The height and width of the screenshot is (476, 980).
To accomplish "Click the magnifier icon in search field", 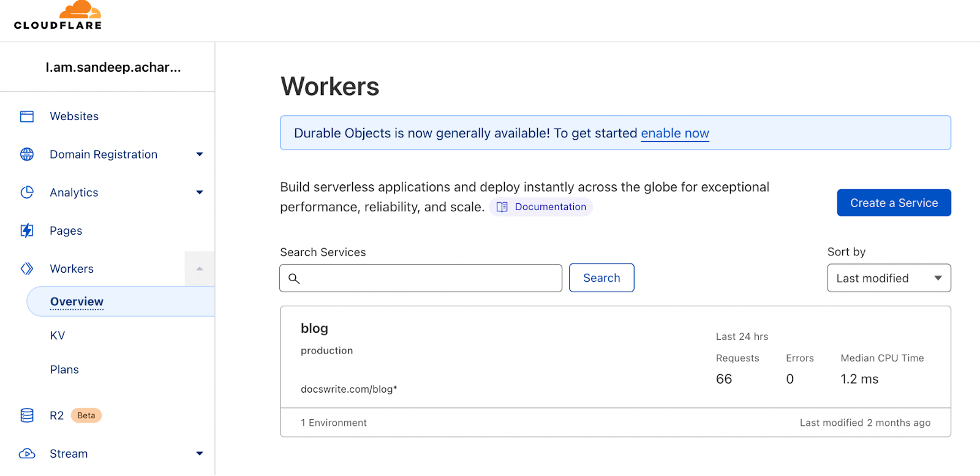I will click(x=294, y=278).
